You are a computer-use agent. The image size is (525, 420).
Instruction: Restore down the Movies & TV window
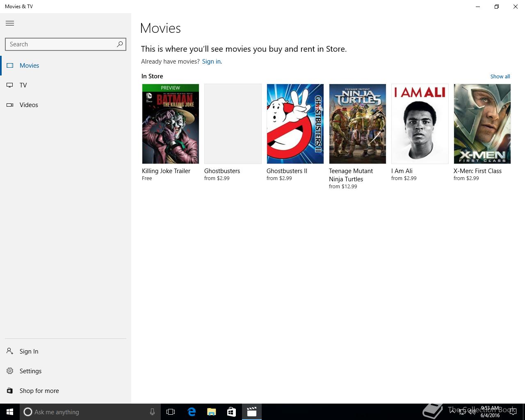(x=497, y=7)
